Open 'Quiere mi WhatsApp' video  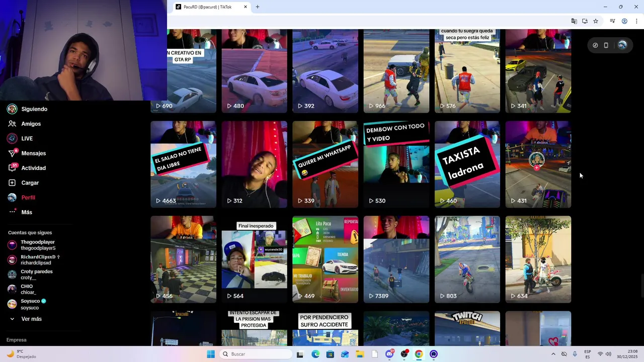click(326, 164)
